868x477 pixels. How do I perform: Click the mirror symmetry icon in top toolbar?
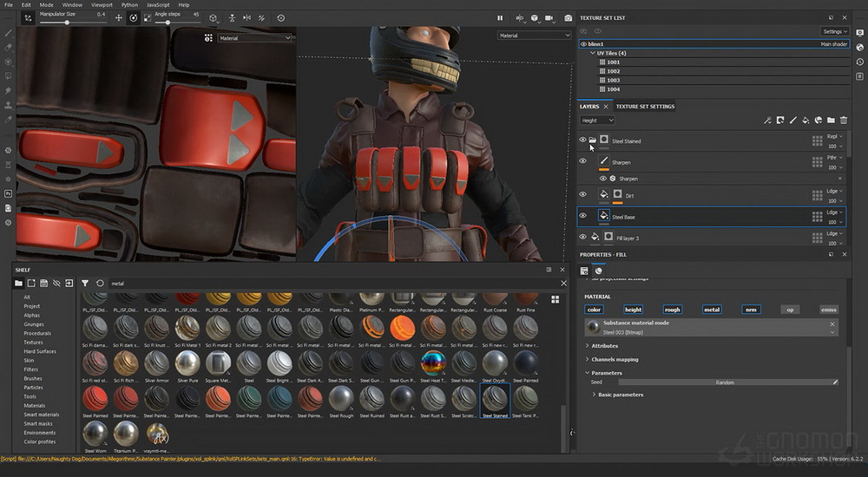tap(247, 18)
